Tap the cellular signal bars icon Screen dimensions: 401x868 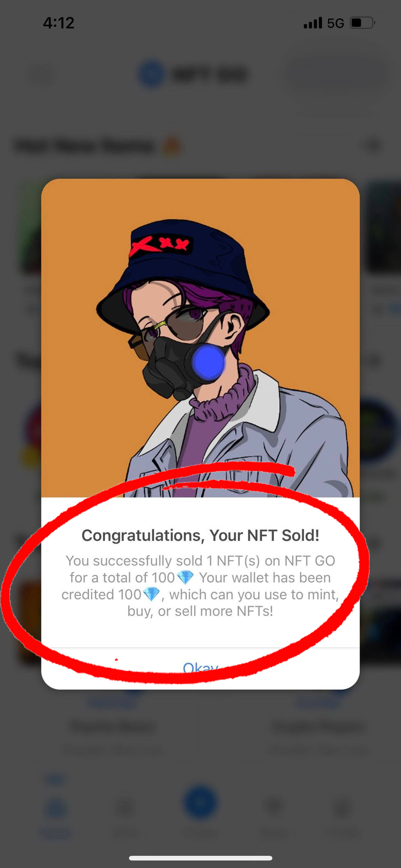(x=313, y=23)
